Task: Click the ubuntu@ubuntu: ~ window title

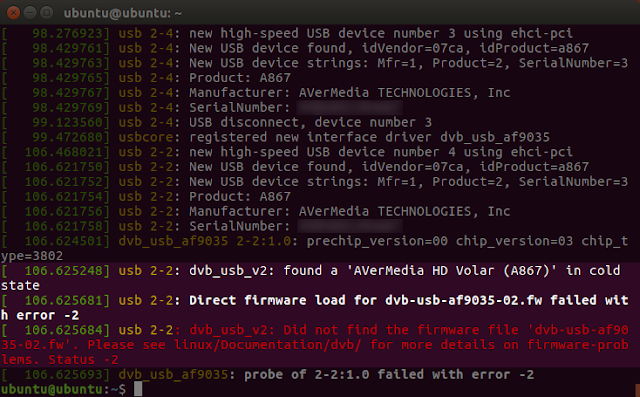Action: click(122, 13)
